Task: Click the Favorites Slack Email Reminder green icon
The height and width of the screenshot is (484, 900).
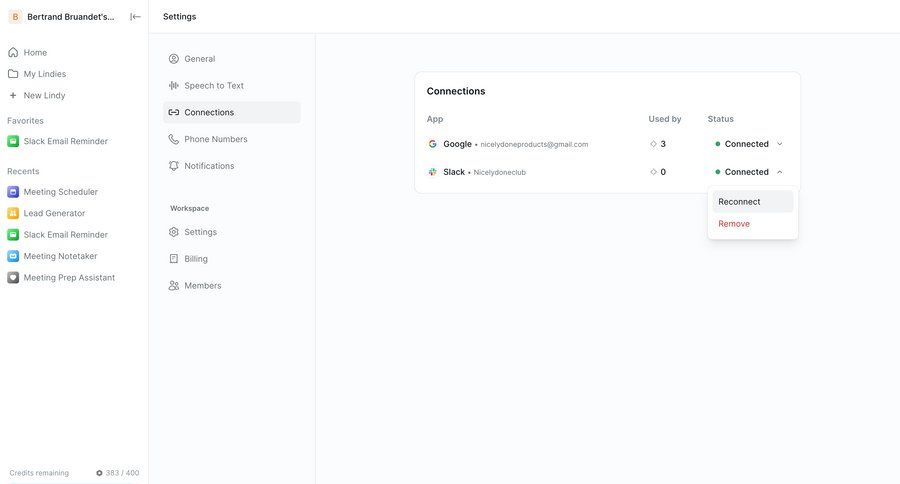Action: tap(13, 141)
